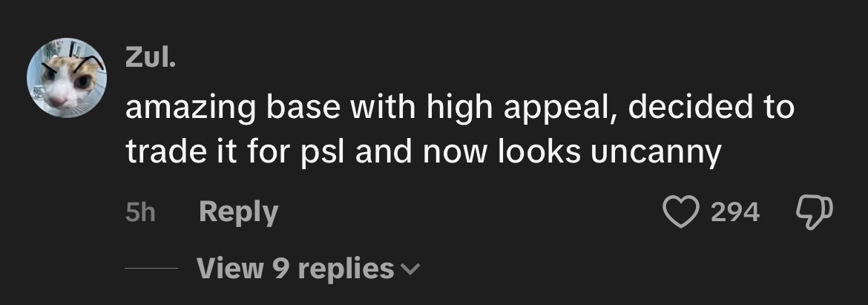Visit the profile of user Zul.
The width and height of the screenshot is (868, 305).
point(151,58)
